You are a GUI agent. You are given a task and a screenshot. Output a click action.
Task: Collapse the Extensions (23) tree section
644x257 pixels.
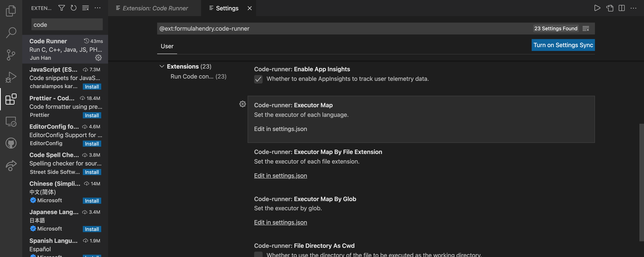[162, 66]
